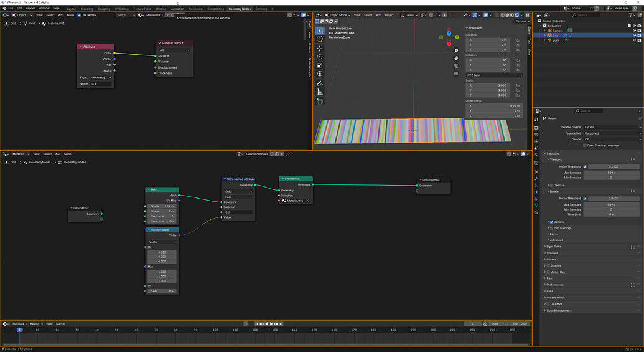This screenshot has height=352, width=644.
Task: Lock the Location X transform value
Action: coord(518,40)
